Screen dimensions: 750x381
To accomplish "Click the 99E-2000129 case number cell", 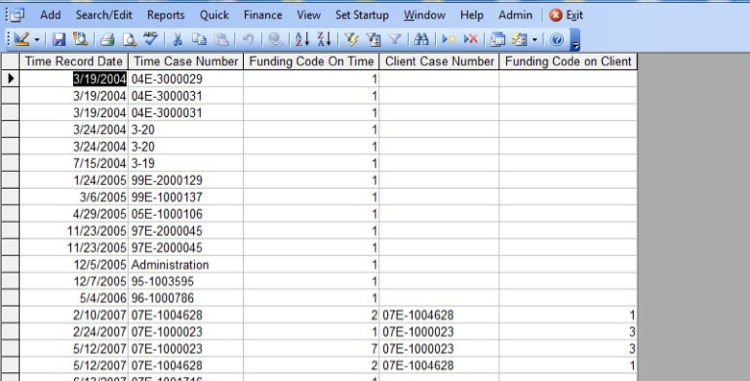I will (x=186, y=180).
